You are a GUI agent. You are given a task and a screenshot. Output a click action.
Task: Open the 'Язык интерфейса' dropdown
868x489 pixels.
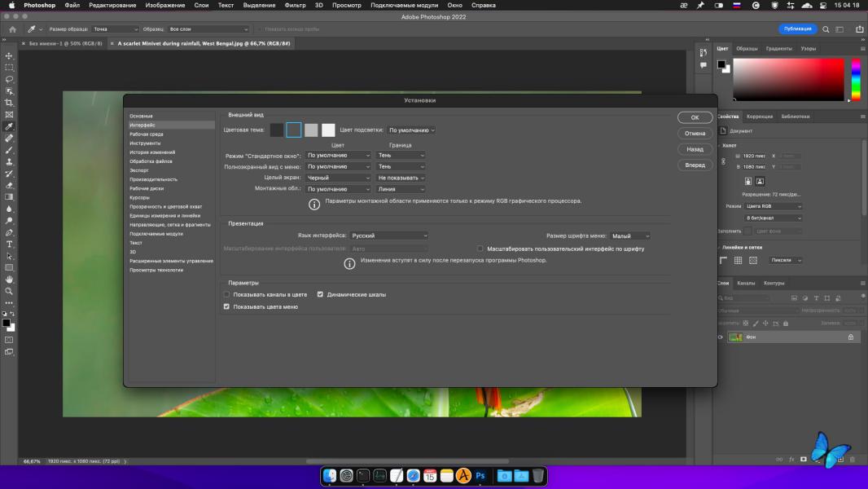click(388, 236)
